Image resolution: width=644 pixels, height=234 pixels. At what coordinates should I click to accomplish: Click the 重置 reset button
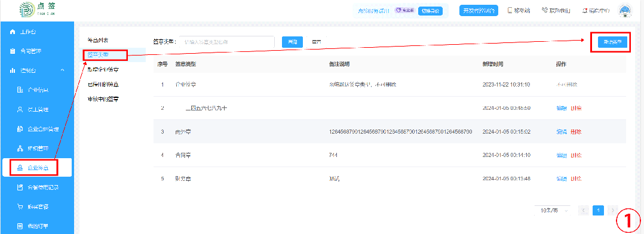point(317,42)
